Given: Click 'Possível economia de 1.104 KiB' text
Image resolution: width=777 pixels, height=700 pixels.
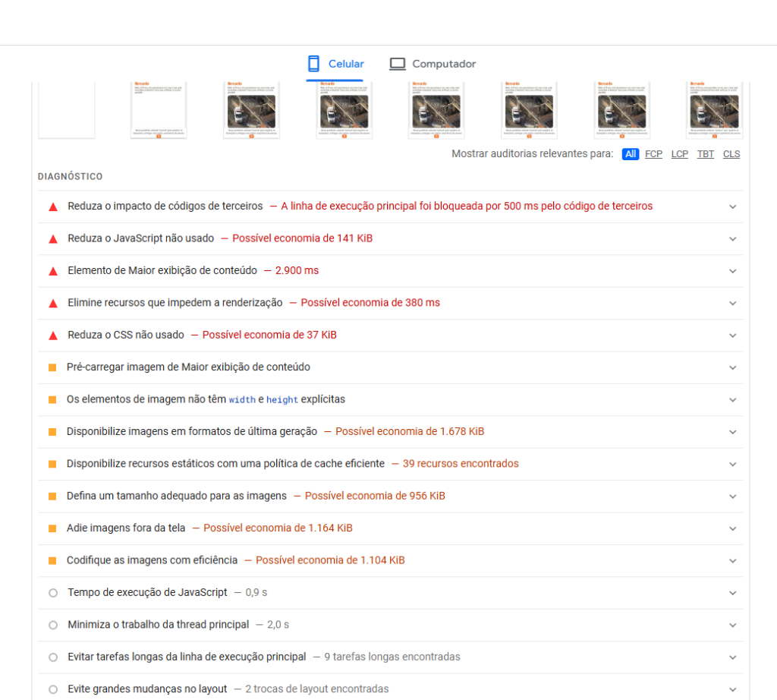Looking at the screenshot, I should tap(330, 561).
